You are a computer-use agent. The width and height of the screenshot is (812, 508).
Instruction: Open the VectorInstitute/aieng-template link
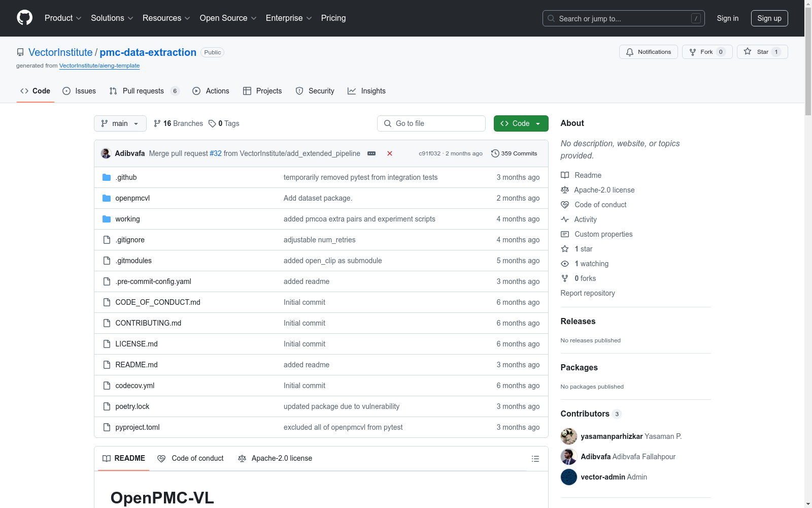click(99, 66)
